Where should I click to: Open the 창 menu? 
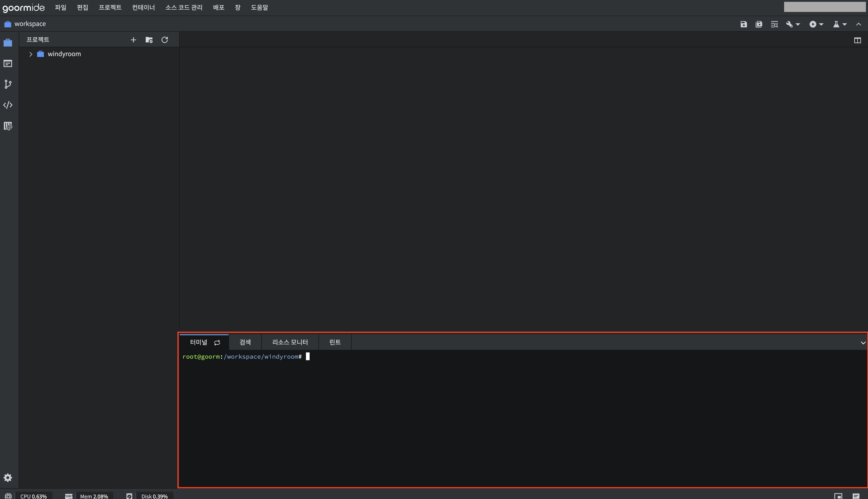click(238, 8)
